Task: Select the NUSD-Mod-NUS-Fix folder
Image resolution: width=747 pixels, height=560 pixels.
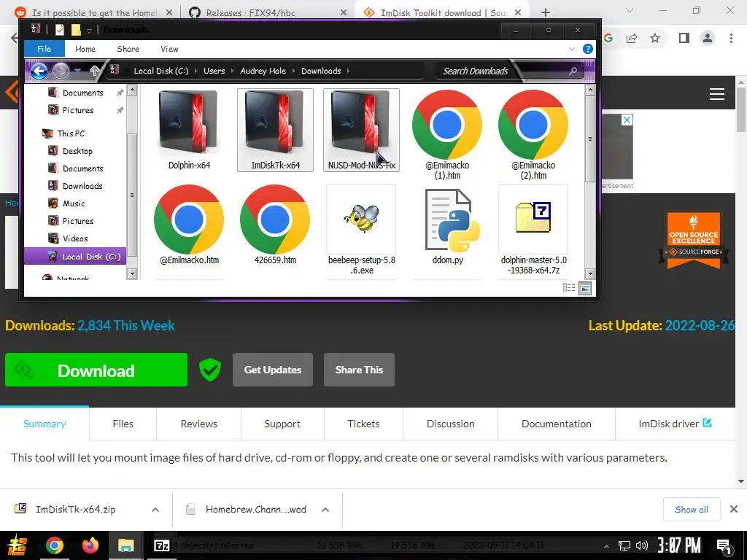Action: coord(361,130)
